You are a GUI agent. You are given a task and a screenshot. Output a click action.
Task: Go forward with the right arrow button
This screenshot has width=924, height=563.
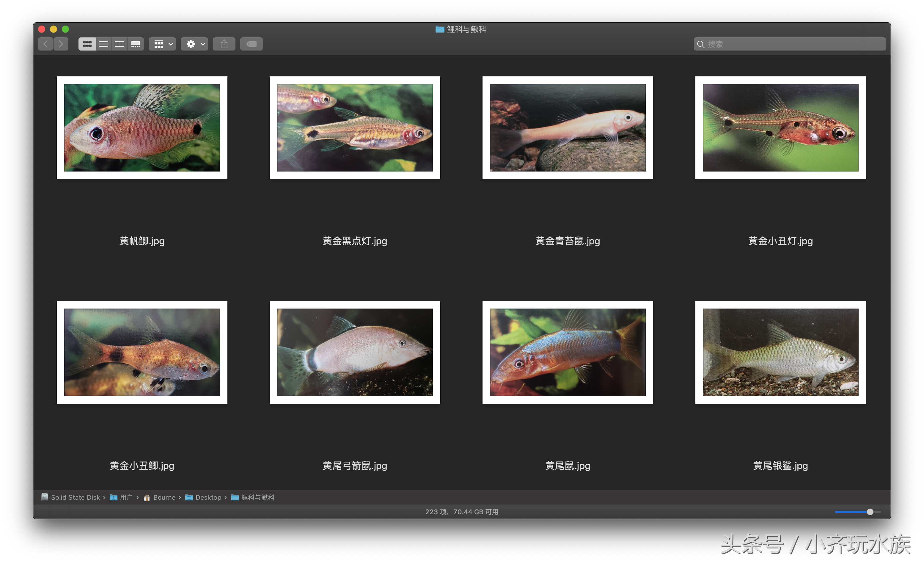61,44
